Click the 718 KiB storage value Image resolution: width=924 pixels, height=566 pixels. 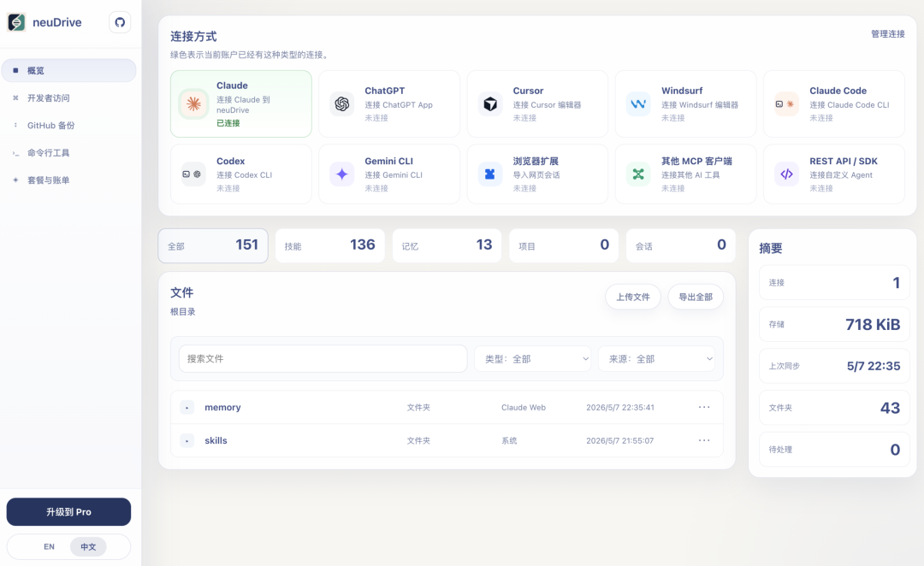pyautogui.click(x=873, y=325)
